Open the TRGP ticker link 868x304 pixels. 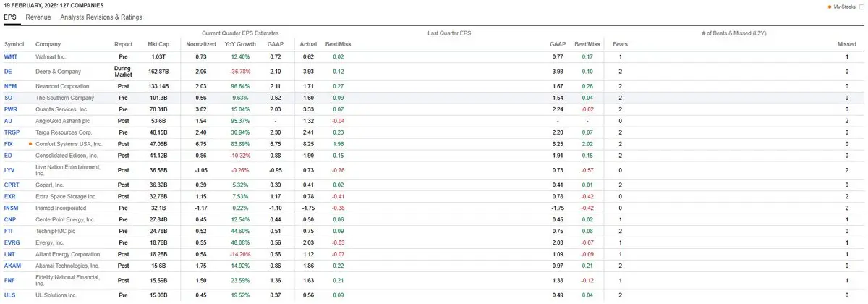tap(12, 132)
